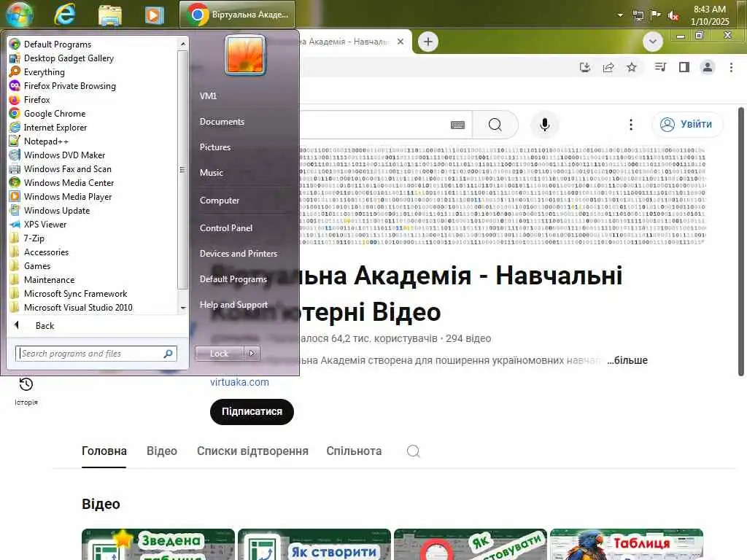Click the Start menu search magnifier icon
Viewport: 747px width, 560px height.
click(168, 354)
